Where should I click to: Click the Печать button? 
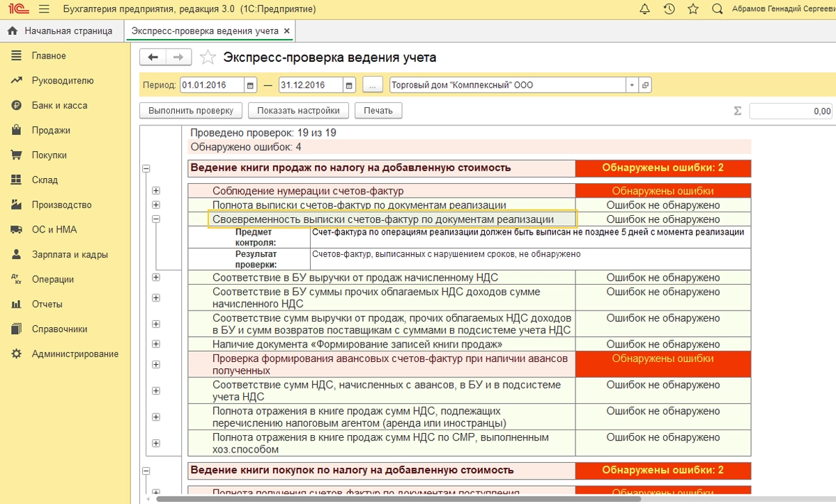[x=378, y=111]
